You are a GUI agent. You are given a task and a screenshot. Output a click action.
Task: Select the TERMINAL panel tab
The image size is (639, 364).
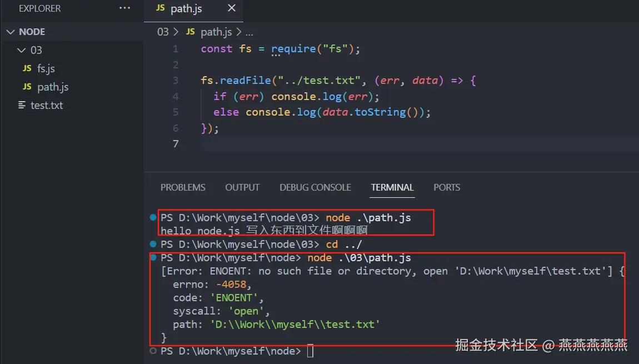(392, 187)
